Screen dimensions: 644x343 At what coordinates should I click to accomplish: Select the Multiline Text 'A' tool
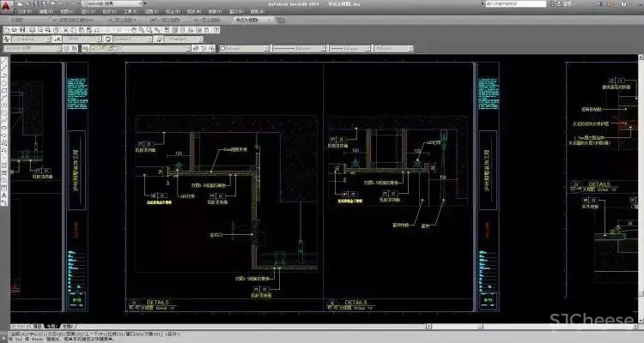4,197
